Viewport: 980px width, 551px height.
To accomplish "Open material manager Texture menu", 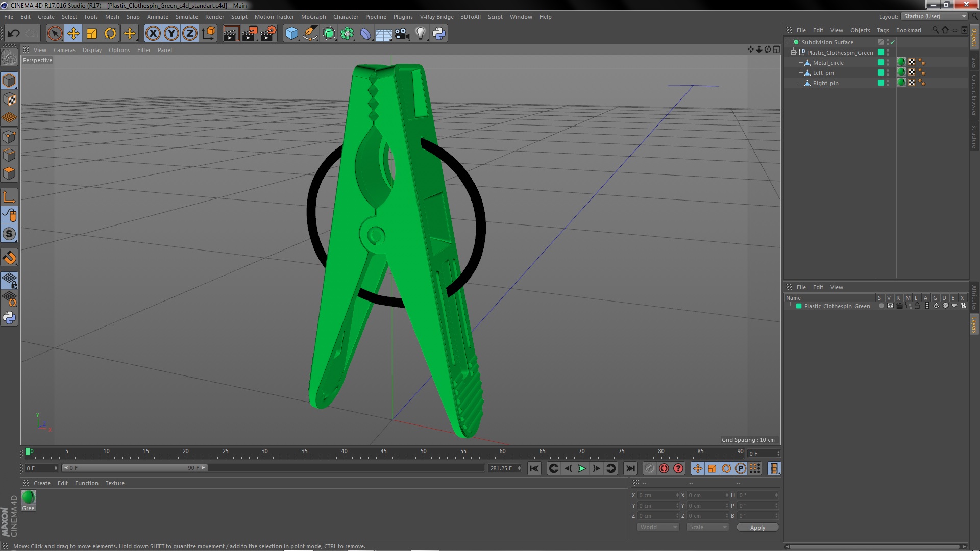I will [115, 483].
